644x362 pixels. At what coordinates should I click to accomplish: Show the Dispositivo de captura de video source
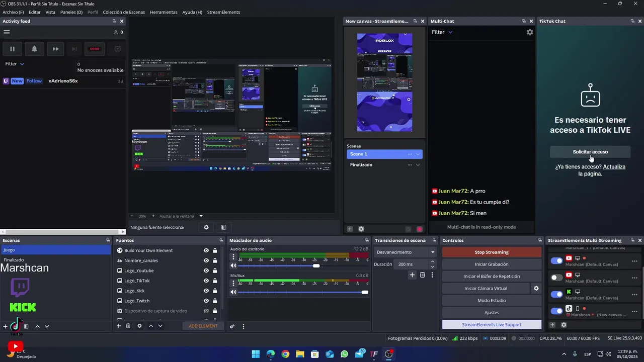(x=206, y=311)
